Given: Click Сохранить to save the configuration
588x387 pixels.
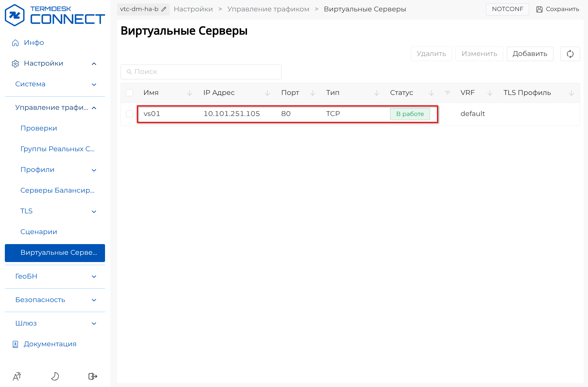Looking at the screenshot, I should (x=558, y=9).
